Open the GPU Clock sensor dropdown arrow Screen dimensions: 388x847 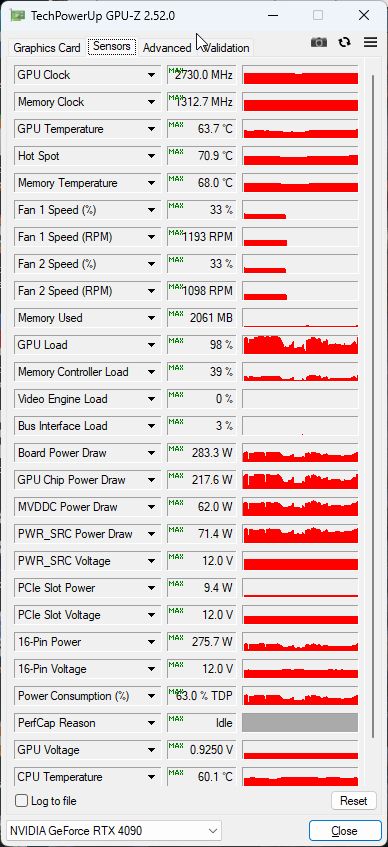[x=151, y=75]
